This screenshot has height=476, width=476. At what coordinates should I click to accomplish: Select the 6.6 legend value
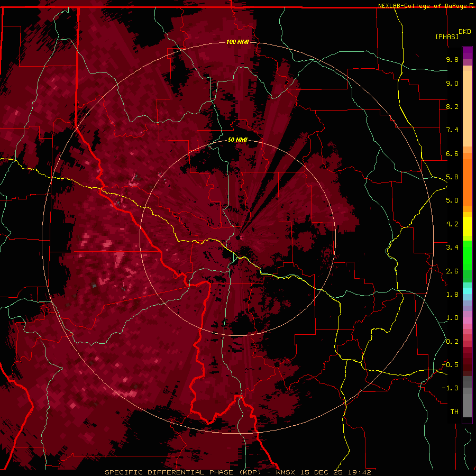point(452,153)
